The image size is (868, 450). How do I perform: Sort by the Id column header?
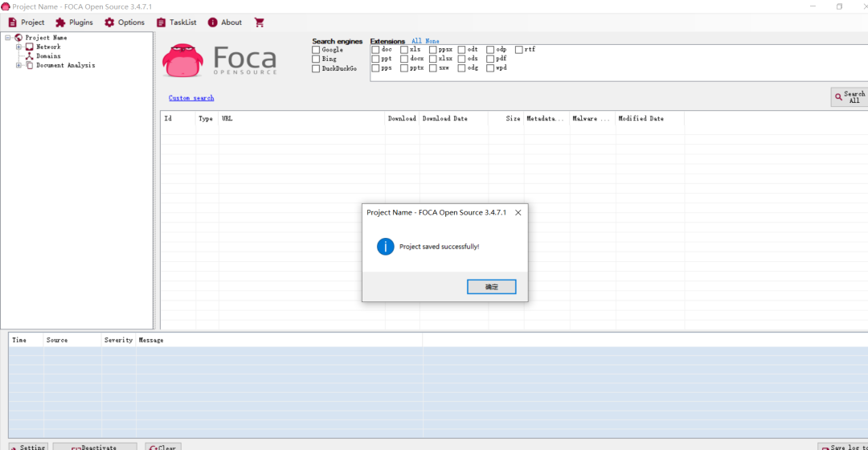[x=178, y=118]
